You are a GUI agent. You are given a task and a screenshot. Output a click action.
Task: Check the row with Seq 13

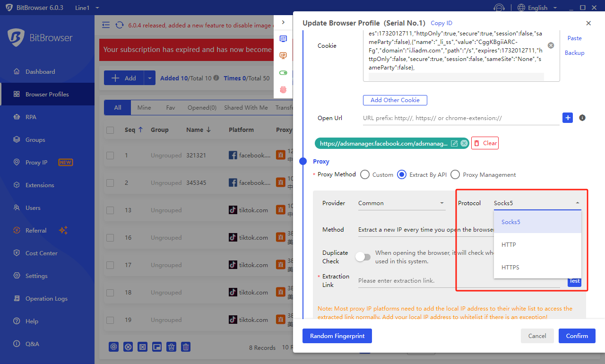tap(110, 210)
